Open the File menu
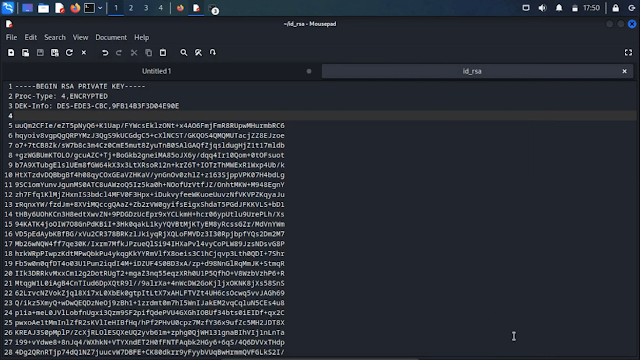 pyautogui.click(x=11, y=37)
